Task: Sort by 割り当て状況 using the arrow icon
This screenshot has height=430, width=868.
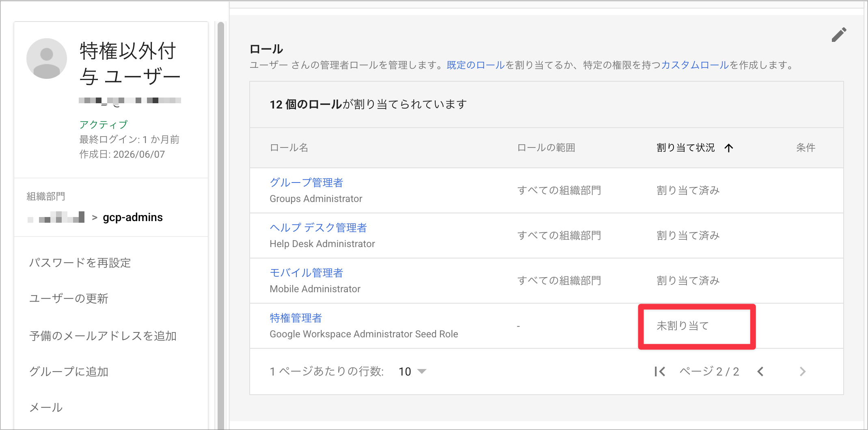Action: [x=729, y=148]
